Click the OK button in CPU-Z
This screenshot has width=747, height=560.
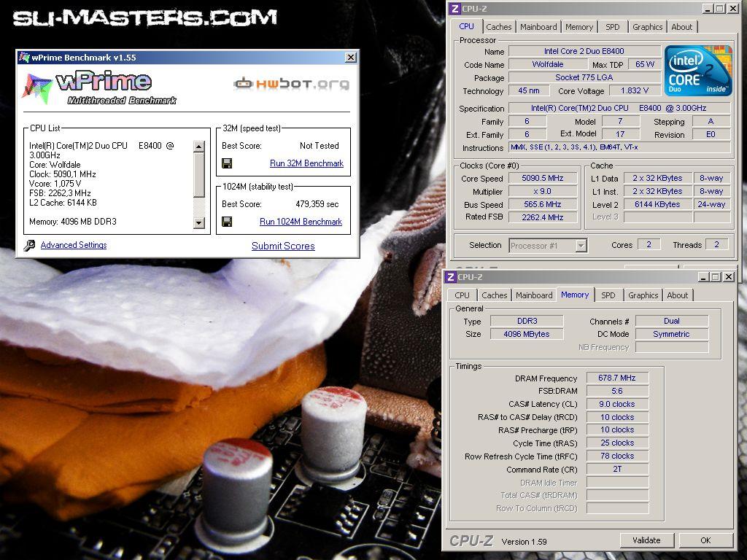pyautogui.click(x=705, y=540)
